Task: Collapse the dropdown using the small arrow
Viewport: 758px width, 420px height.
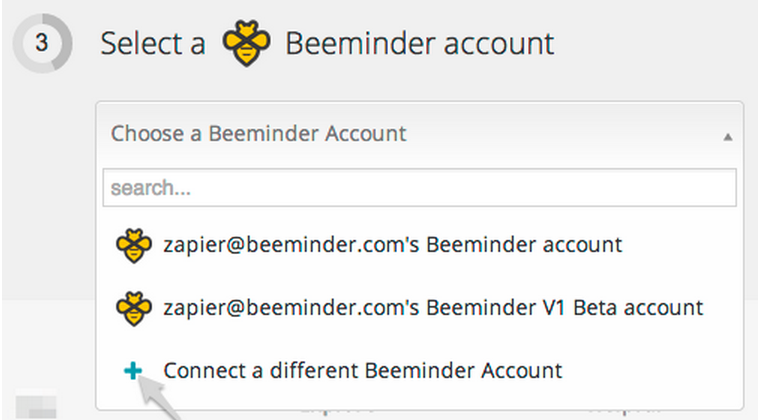Action: [x=727, y=138]
